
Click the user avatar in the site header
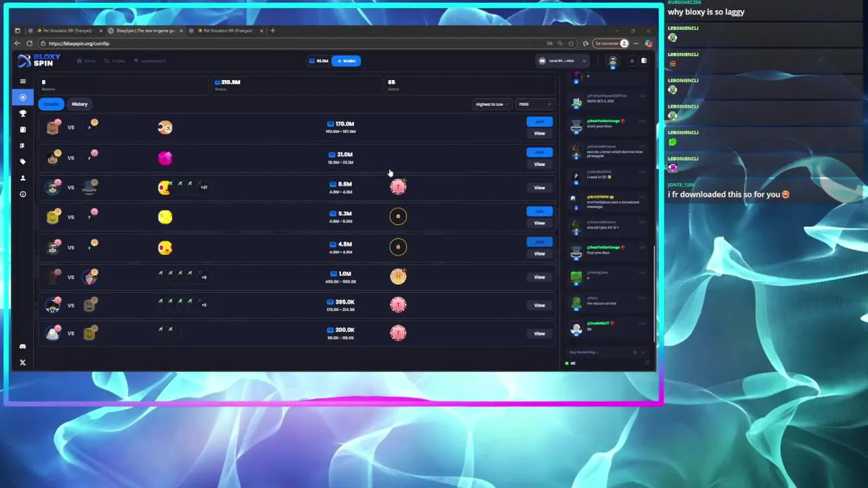612,61
